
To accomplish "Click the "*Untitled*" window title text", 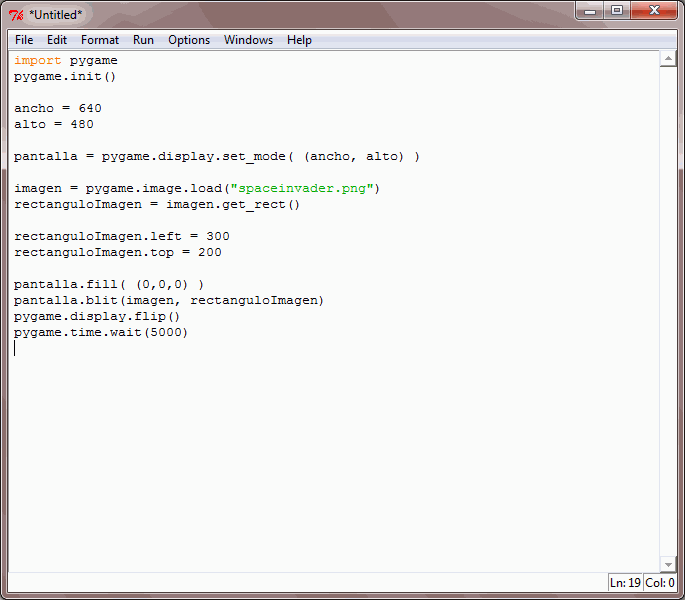I will point(55,15).
